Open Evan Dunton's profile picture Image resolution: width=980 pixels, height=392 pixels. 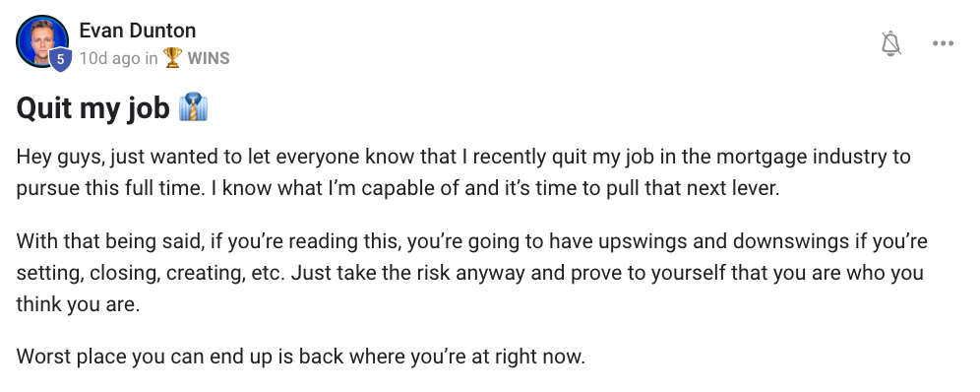point(42,41)
